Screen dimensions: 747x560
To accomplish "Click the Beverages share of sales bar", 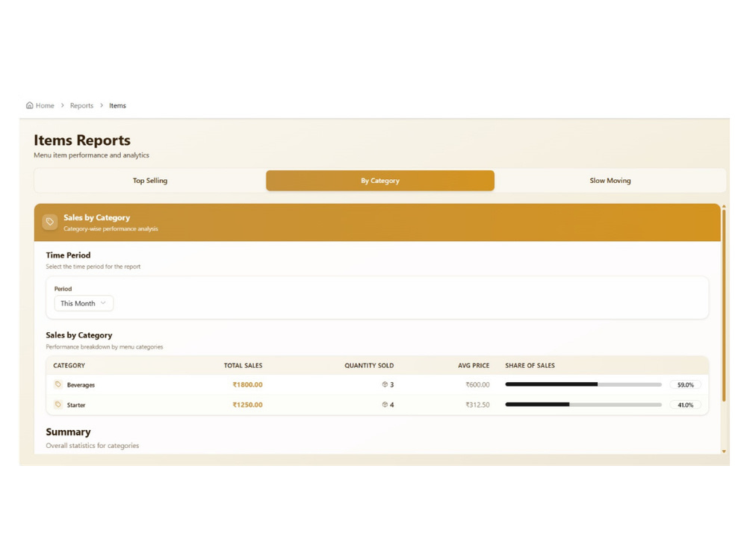I will tap(583, 385).
